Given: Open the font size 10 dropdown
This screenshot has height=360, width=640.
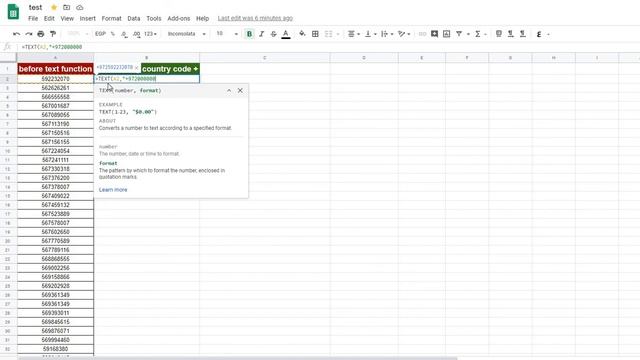Looking at the screenshot, I should click(x=227, y=34).
